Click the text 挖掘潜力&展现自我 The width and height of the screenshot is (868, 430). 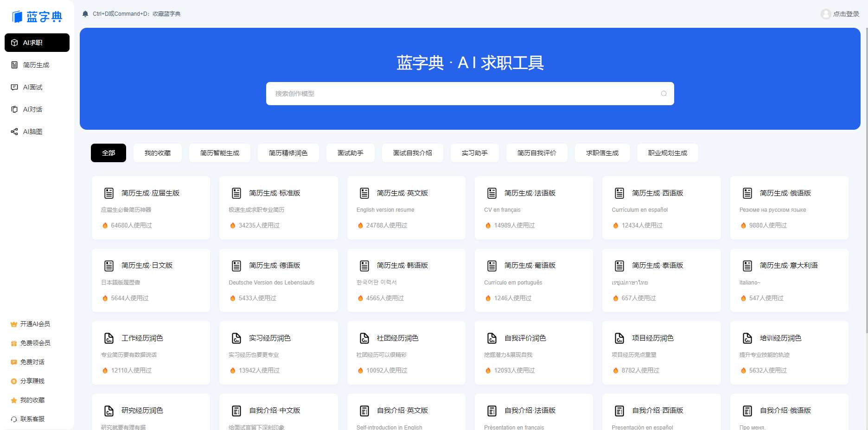click(508, 355)
